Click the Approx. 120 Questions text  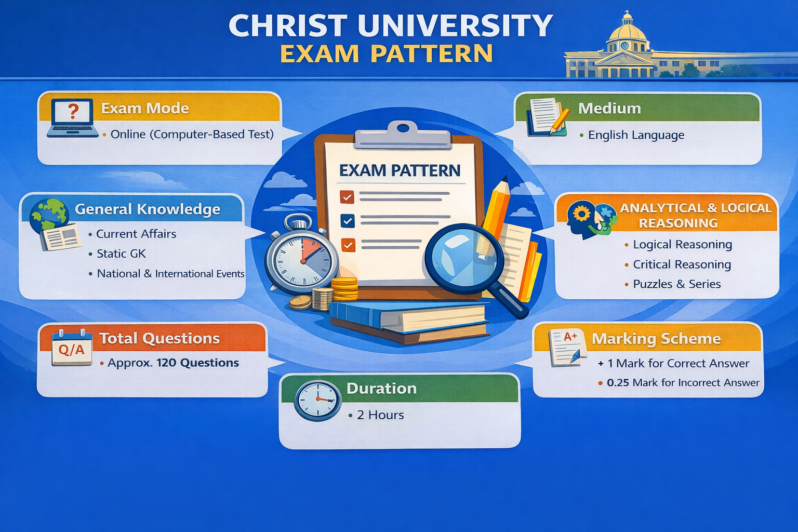tap(173, 363)
